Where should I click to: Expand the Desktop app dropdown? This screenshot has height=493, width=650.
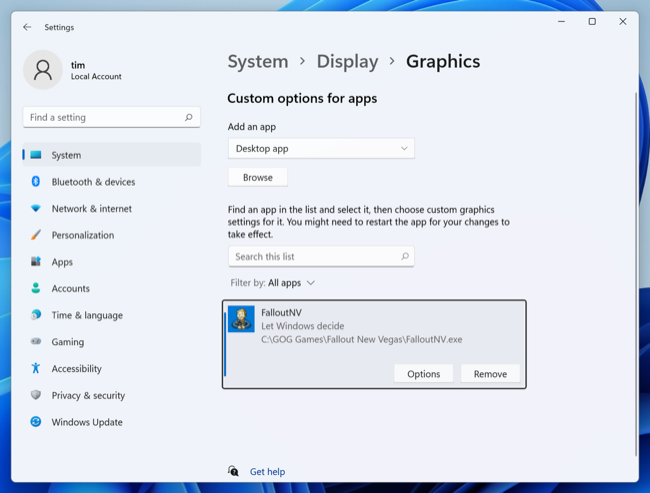(x=320, y=149)
